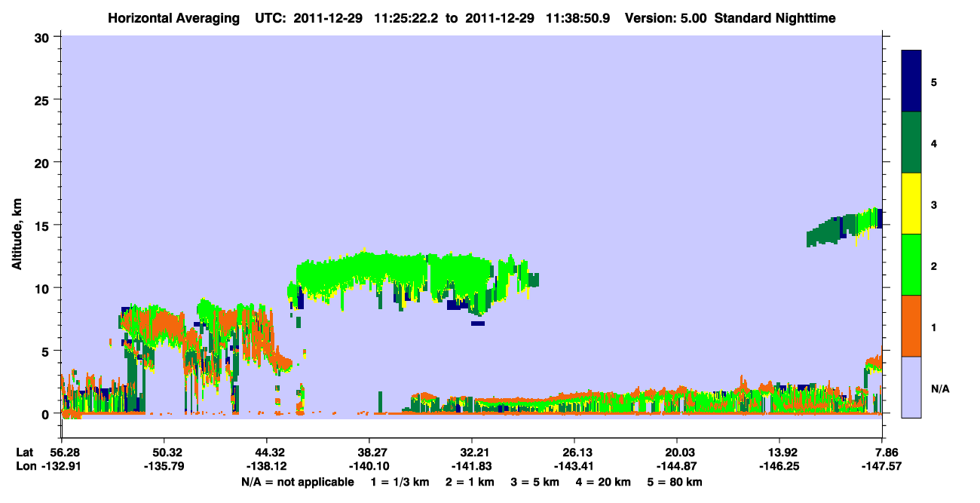This screenshot has width=980, height=503.
Task: Click the '4 = 20 km' legend text
Action: (x=603, y=482)
